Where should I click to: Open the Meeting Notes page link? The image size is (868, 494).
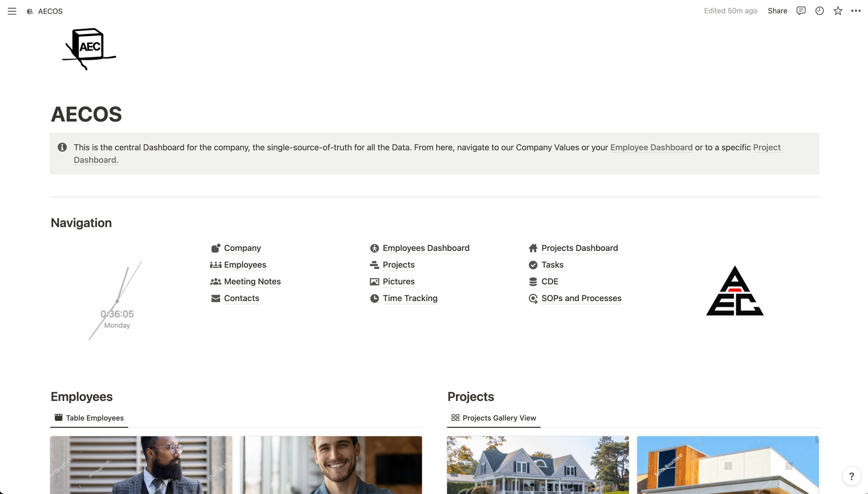coord(252,282)
